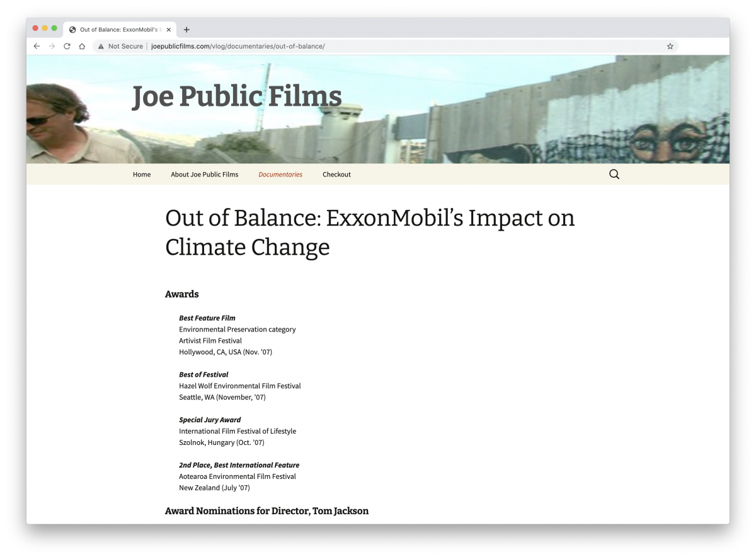
Task: Click the Szolnok, Hungary line
Action: [222, 443]
